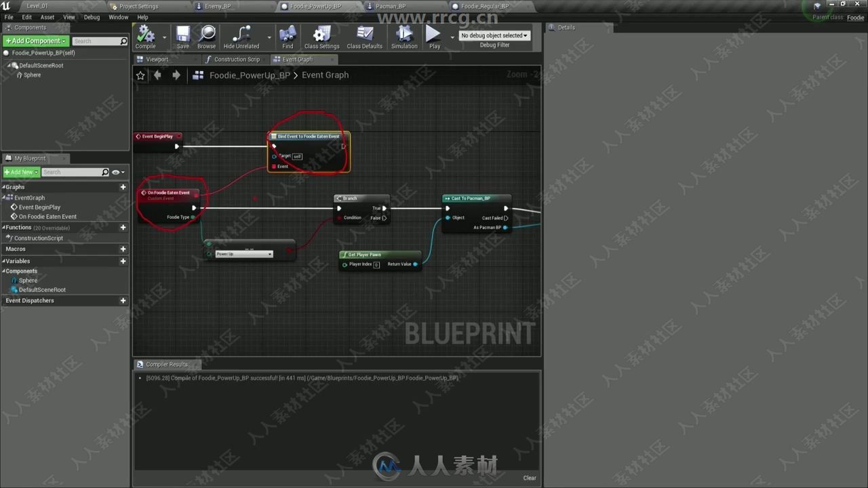Screen dimensions: 868x488
Task: Bookmark the graph with the star icon
Action: point(140,75)
